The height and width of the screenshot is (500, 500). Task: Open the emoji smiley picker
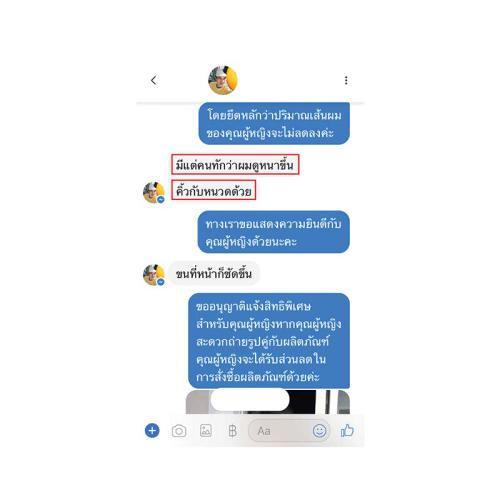[x=319, y=431]
